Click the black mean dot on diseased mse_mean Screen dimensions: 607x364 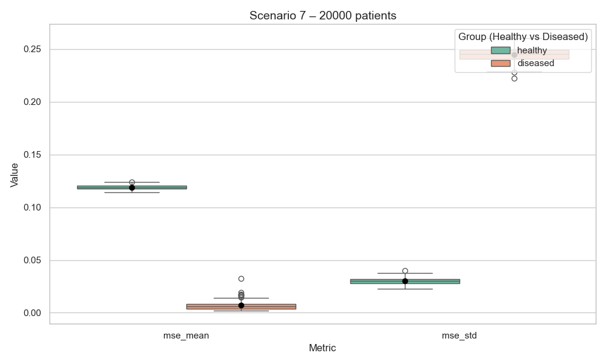click(241, 305)
